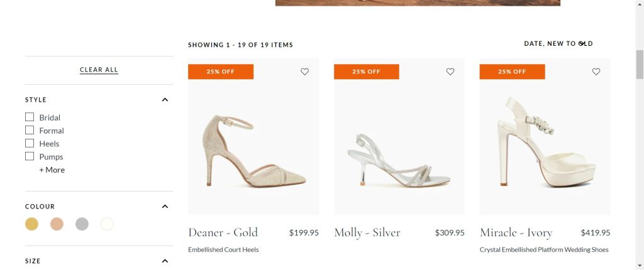This screenshot has height=270, width=644.
Task: Select the silver grey colour swatch
Action: pyautogui.click(x=82, y=224)
